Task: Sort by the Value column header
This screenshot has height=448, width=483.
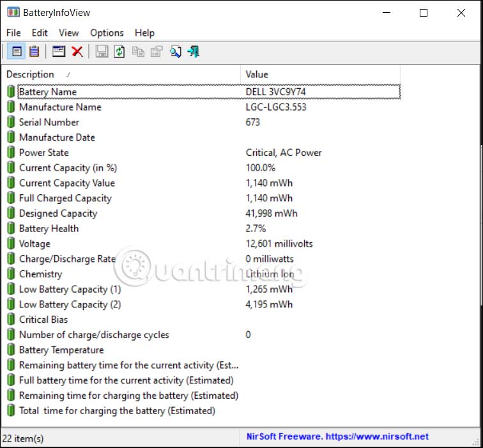Action: 320,75
